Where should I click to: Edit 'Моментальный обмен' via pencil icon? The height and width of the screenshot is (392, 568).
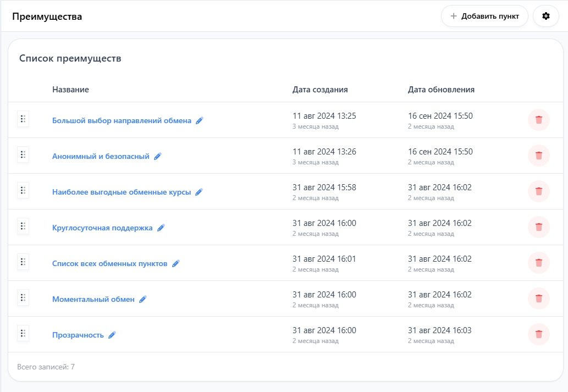tap(143, 299)
